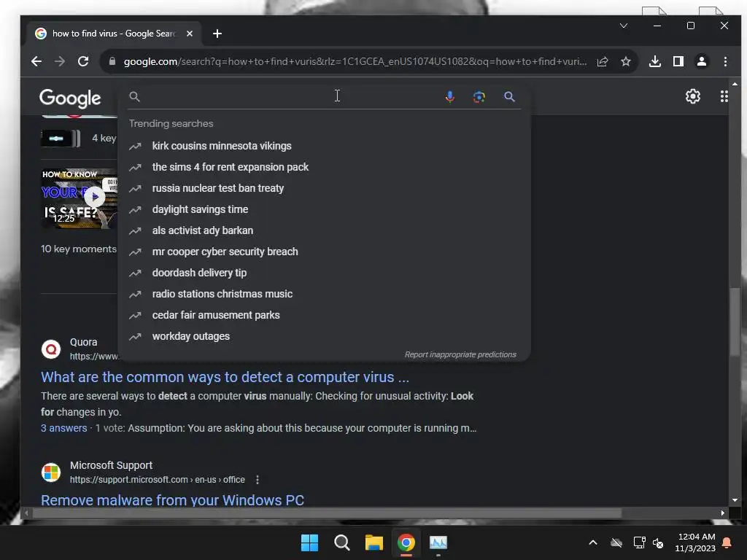Viewport: 747px width, 560px height.
Task: Click the address bar URL
Action: click(355, 61)
